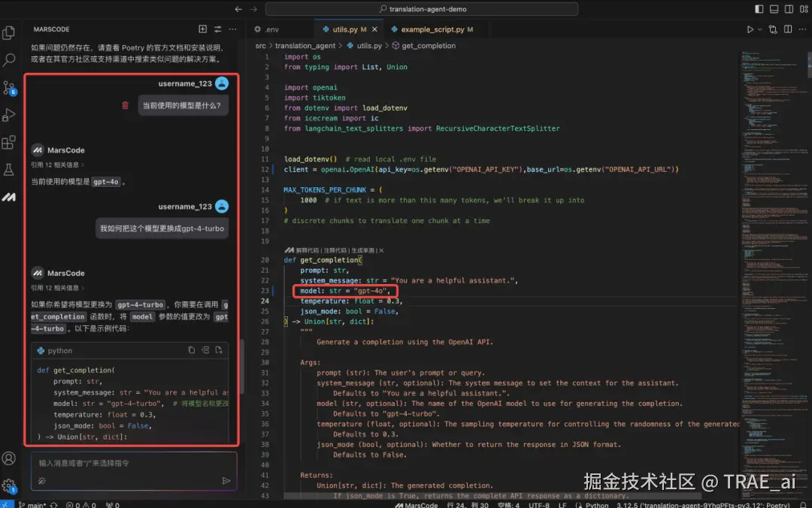
Task: Open the Manage settings gear
Action: (9, 485)
